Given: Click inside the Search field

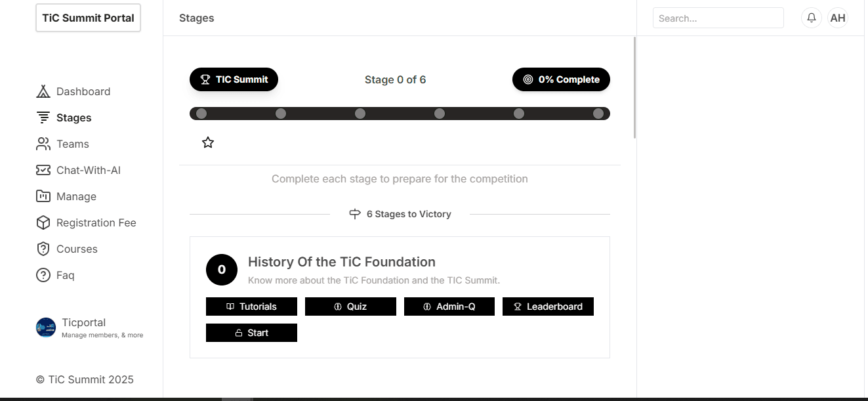Looking at the screenshot, I should (718, 18).
